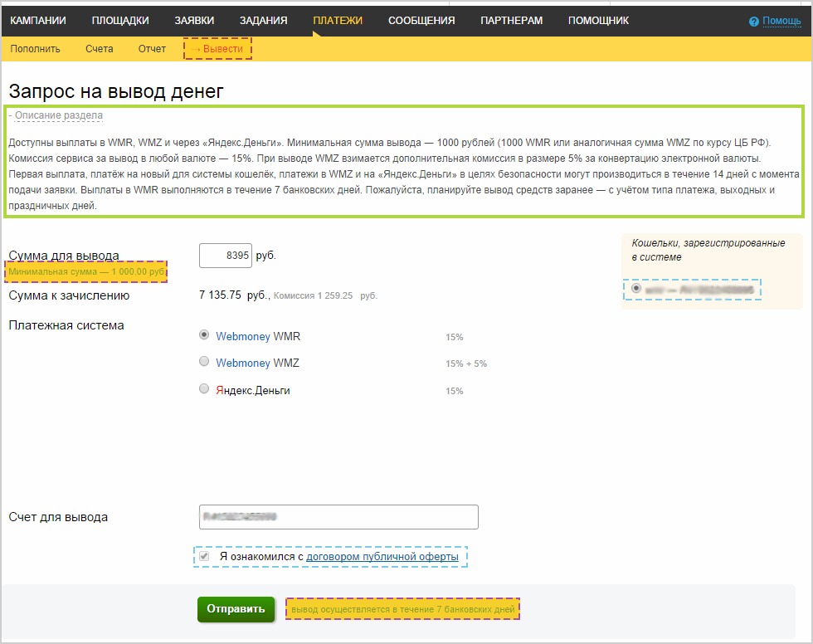The image size is (813, 644).
Task: Collapse the Описание раздела section
Action: pyautogui.click(x=58, y=115)
